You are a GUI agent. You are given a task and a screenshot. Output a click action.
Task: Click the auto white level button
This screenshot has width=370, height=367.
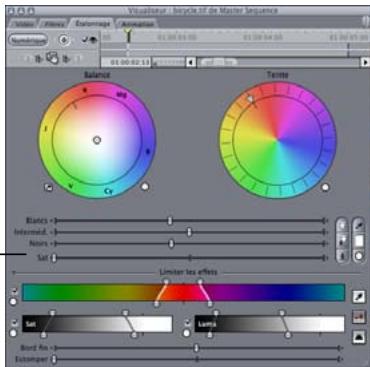(342, 226)
